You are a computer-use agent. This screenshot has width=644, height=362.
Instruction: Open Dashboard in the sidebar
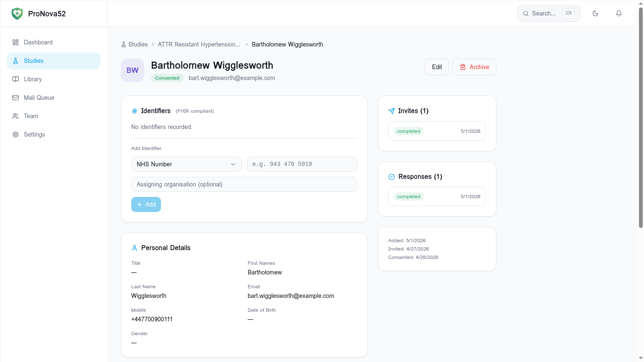point(54,42)
